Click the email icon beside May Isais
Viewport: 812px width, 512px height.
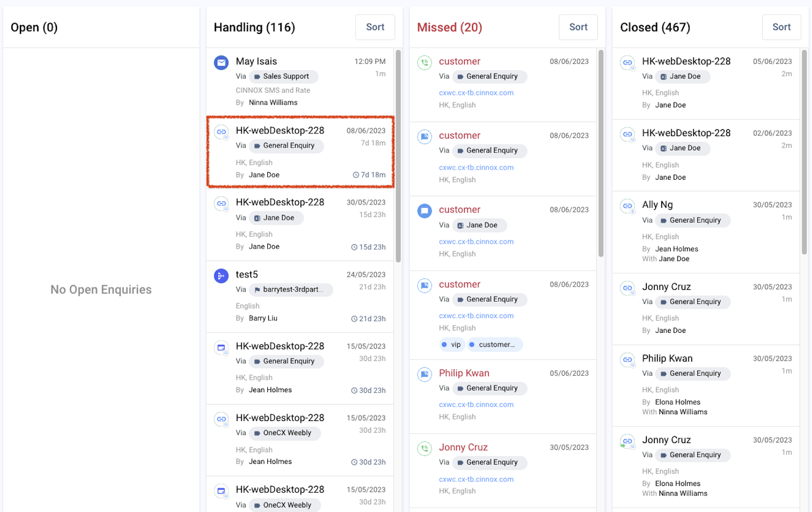click(x=221, y=63)
